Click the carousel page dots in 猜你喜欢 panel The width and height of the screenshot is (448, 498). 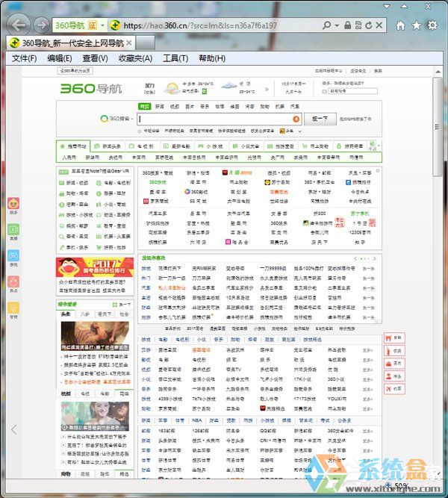(365, 258)
